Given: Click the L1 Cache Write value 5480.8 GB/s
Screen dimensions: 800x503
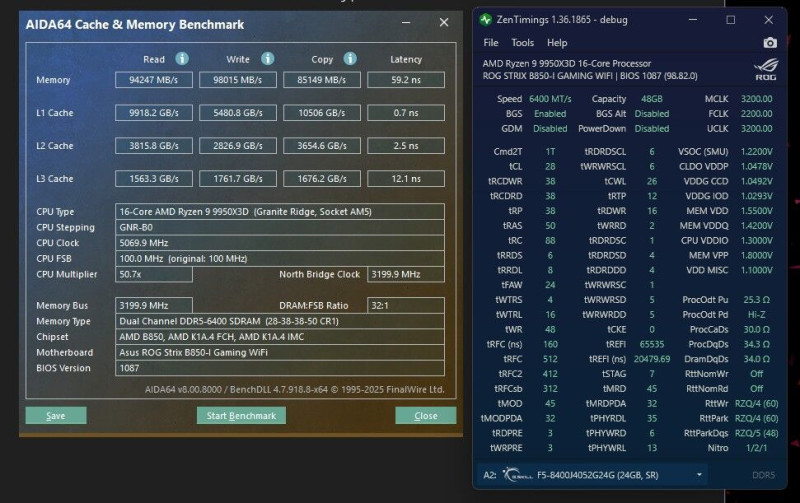Looking at the screenshot, I should tap(238, 113).
